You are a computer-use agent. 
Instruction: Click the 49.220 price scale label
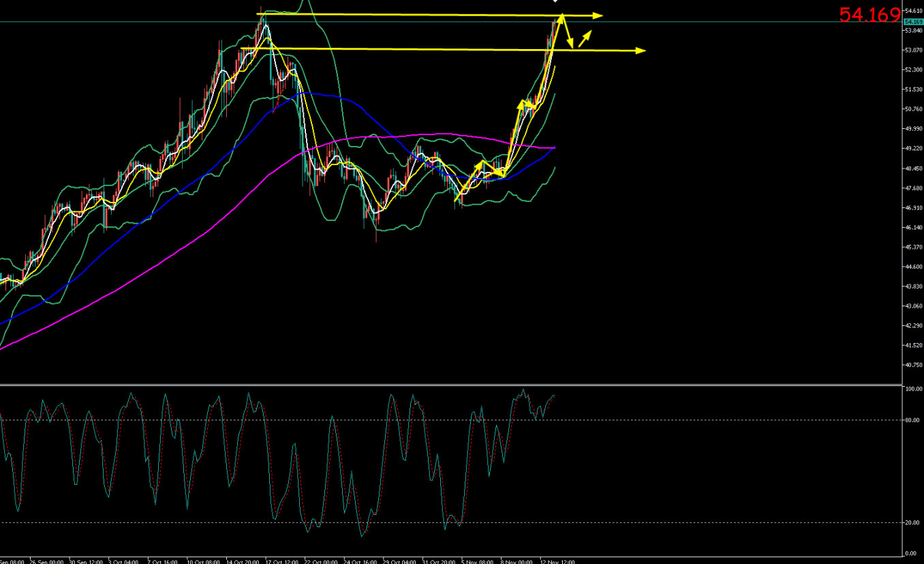912,149
